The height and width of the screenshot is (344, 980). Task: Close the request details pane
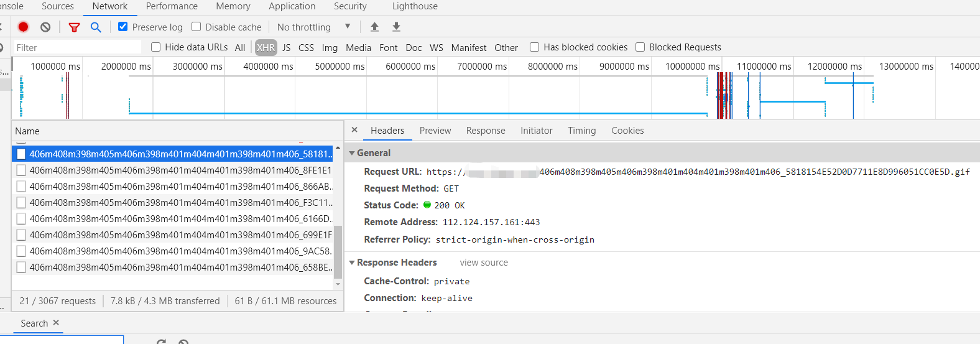[x=354, y=130]
